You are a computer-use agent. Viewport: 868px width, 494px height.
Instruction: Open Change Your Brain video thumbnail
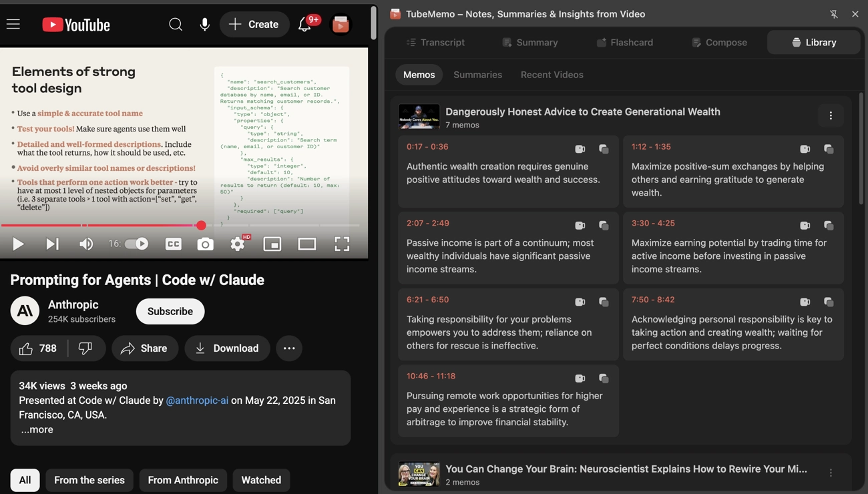419,474
